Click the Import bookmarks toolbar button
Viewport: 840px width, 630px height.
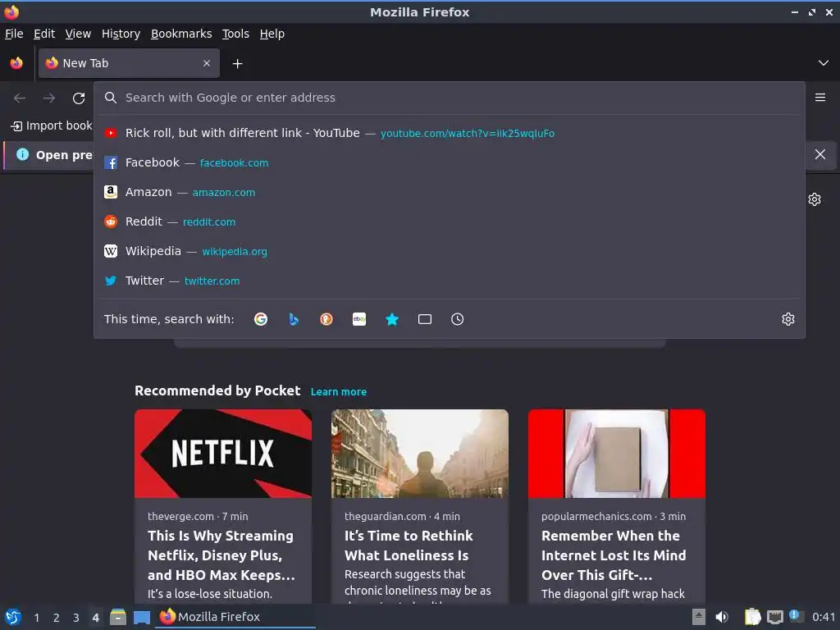[52, 126]
